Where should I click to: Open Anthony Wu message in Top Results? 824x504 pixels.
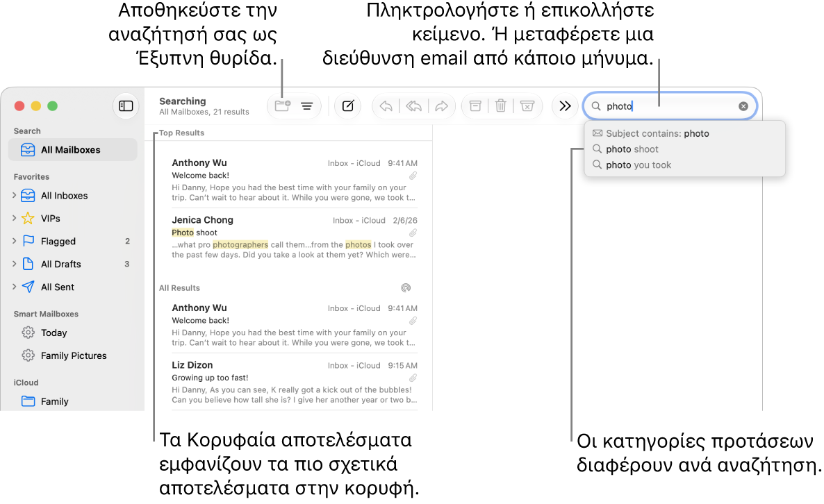point(295,180)
